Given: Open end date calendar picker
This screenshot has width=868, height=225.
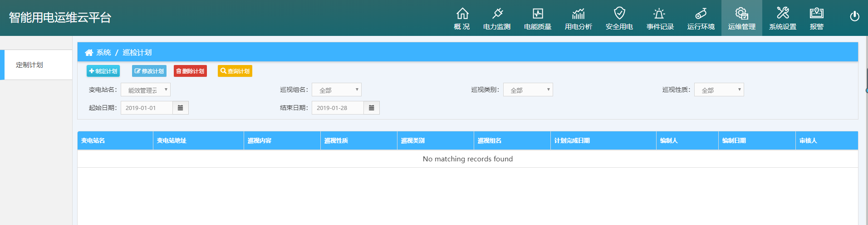Looking at the screenshot, I should (x=371, y=108).
